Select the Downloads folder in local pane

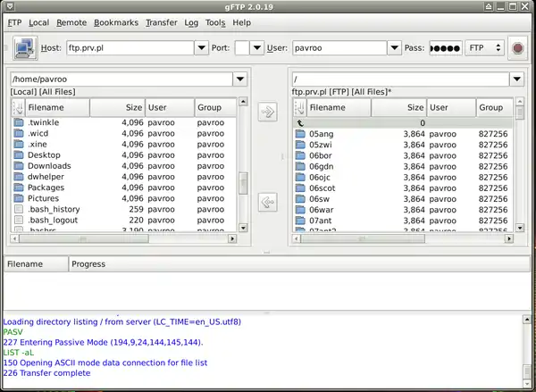[49, 166]
